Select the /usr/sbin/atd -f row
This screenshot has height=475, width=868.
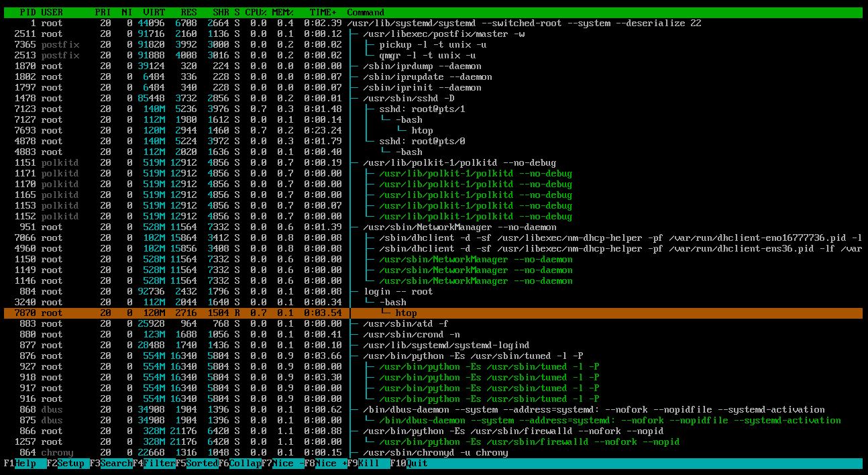pos(433,323)
